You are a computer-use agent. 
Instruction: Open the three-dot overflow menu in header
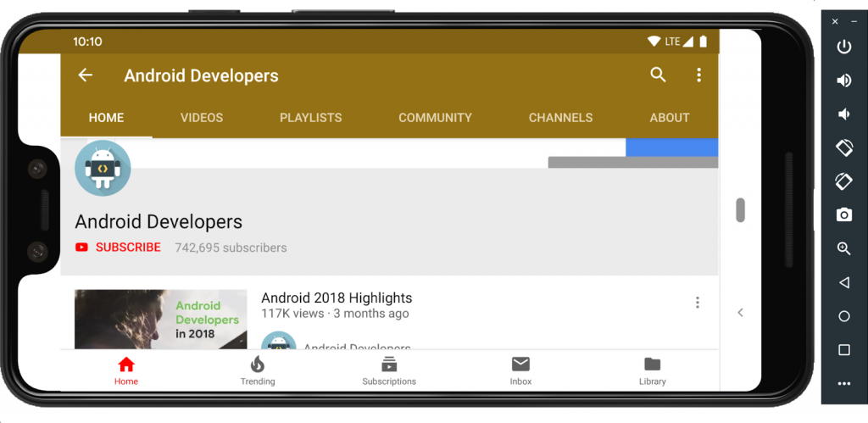[698, 75]
